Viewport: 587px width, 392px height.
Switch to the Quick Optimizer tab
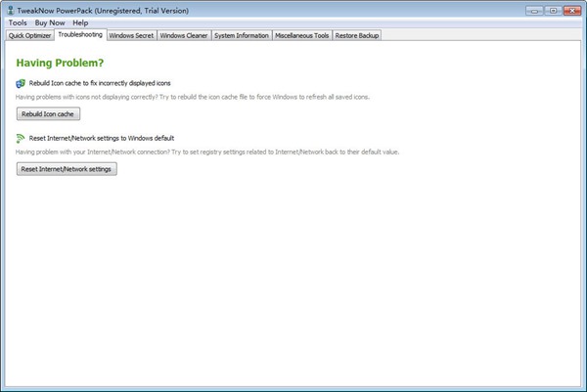[30, 35]
